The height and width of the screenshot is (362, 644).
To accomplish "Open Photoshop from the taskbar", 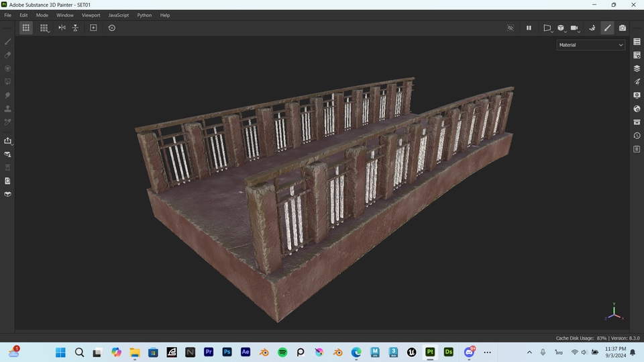I will tap(227, 352).
